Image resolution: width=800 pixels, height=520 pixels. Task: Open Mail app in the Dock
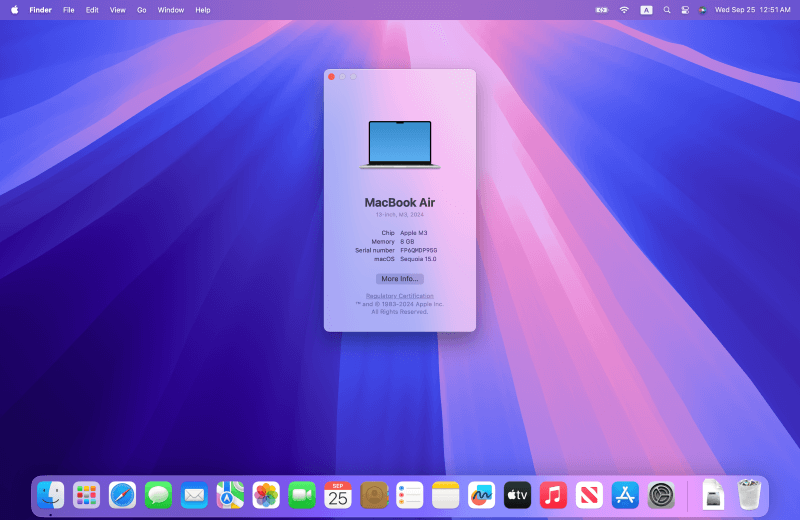click(x=194, y=495)
